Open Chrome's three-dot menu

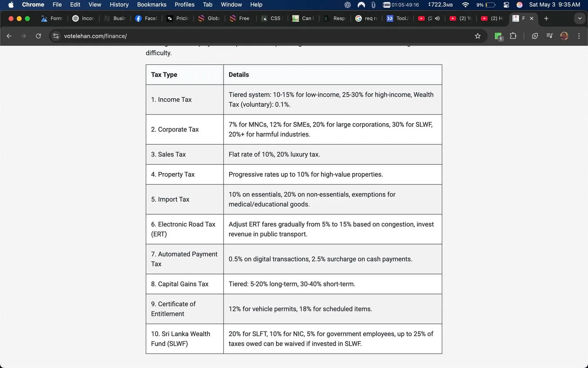coord(579,36)
